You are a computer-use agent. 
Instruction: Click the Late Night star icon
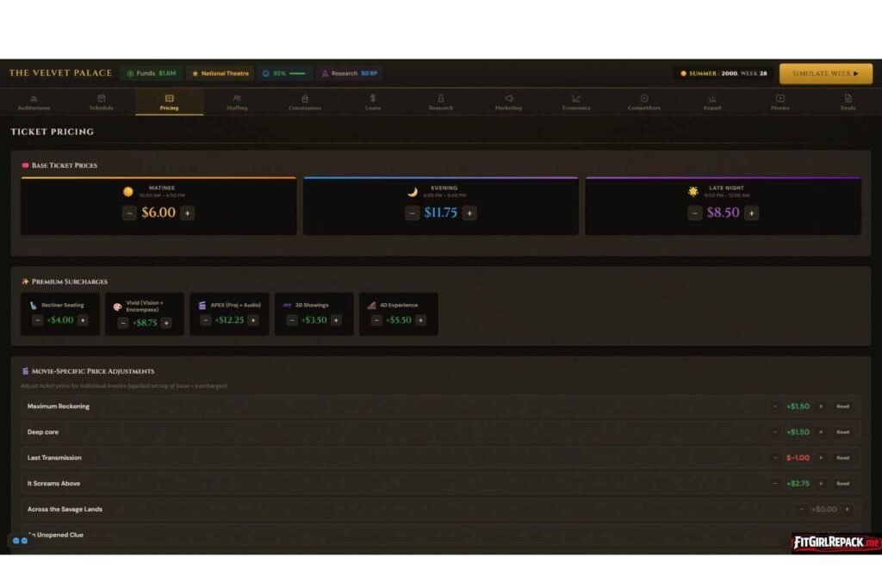pyautogui.click(x=693, y=192)
